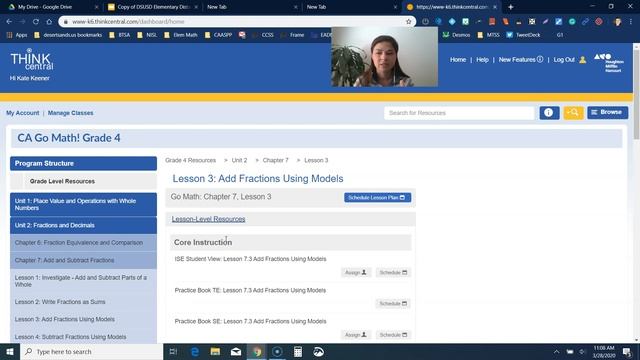
Task: Switch to the second New Tab
Action: pos(352,7)
